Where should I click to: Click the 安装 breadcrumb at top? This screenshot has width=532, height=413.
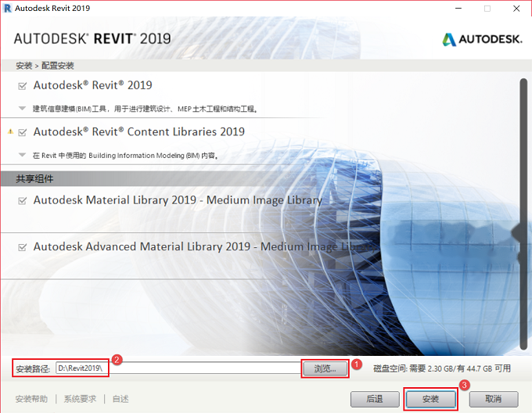point(23,66)
